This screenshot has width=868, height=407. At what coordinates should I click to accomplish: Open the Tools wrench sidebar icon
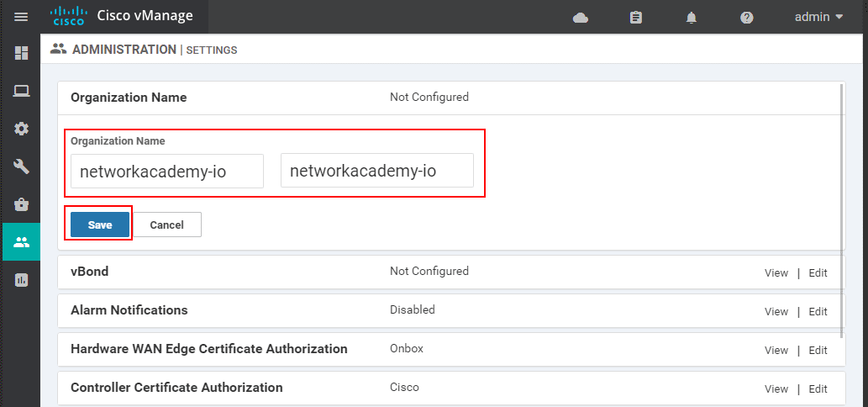[21, 166]
